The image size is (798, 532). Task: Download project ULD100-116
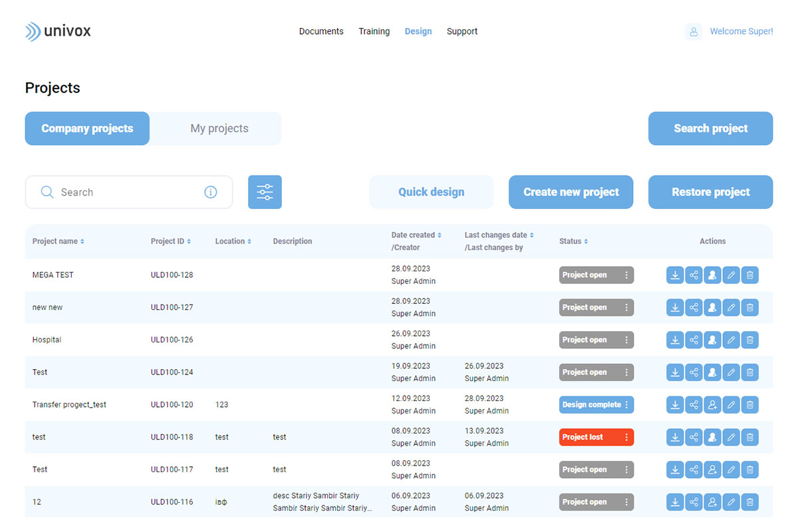[675, 502]
